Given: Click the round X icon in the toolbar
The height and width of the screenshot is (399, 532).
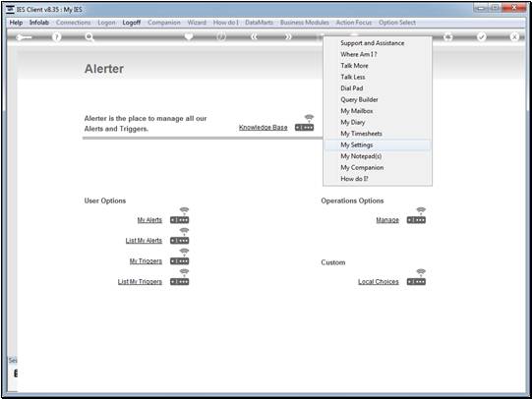Looking at the screenshot, I should (514, 36).
